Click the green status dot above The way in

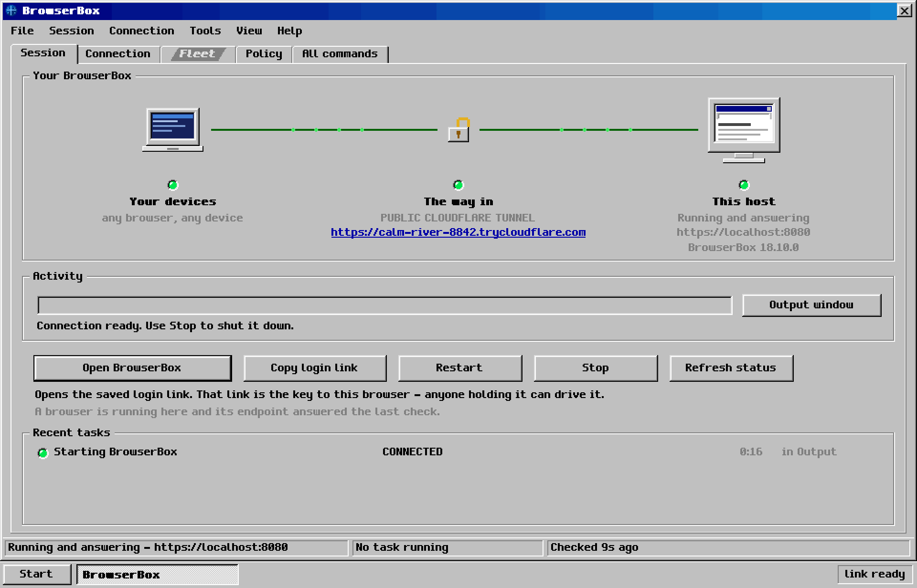coord(458,185)
